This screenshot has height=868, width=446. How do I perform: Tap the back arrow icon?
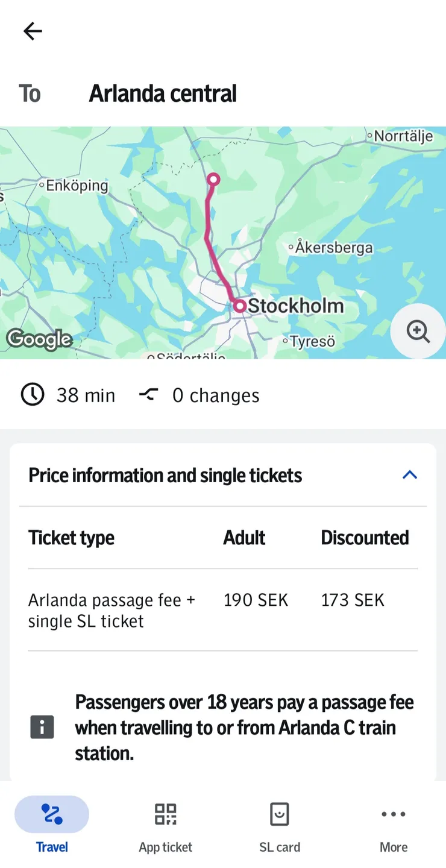click(33, 31)
